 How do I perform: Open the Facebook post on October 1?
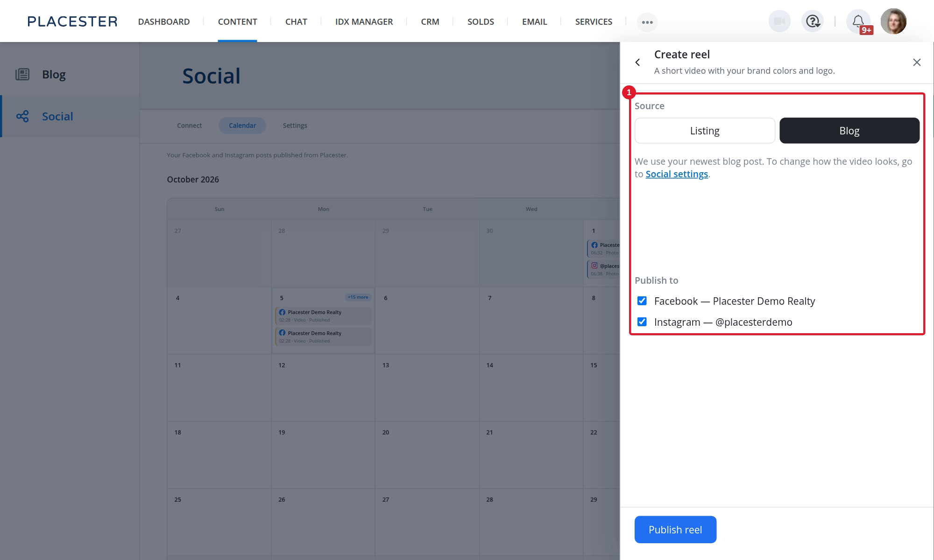tap(603, 249)
